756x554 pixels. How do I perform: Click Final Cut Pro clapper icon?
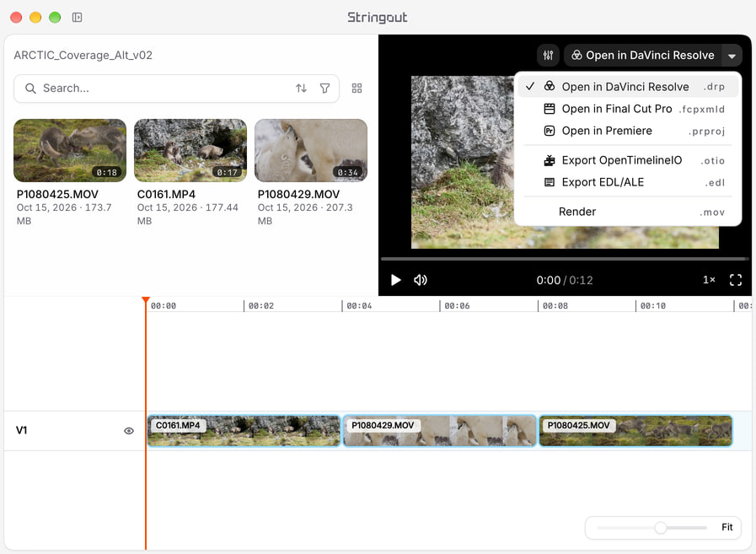click(550, 109)
